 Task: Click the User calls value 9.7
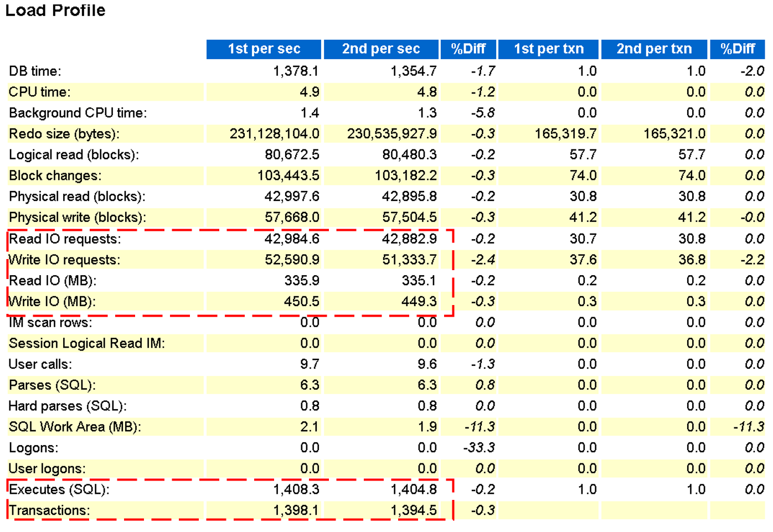[x=310, y=364]
